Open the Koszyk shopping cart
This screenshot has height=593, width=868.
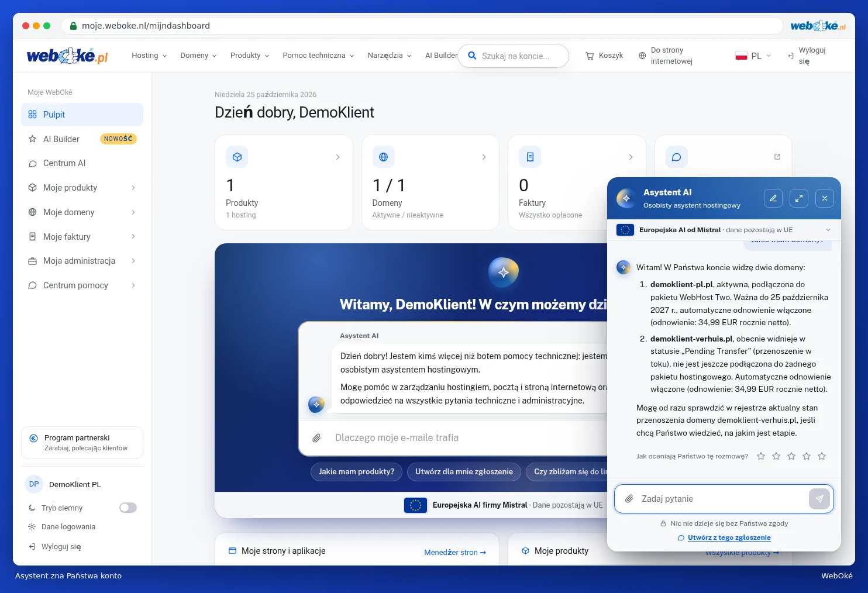[x=604, y=56]
